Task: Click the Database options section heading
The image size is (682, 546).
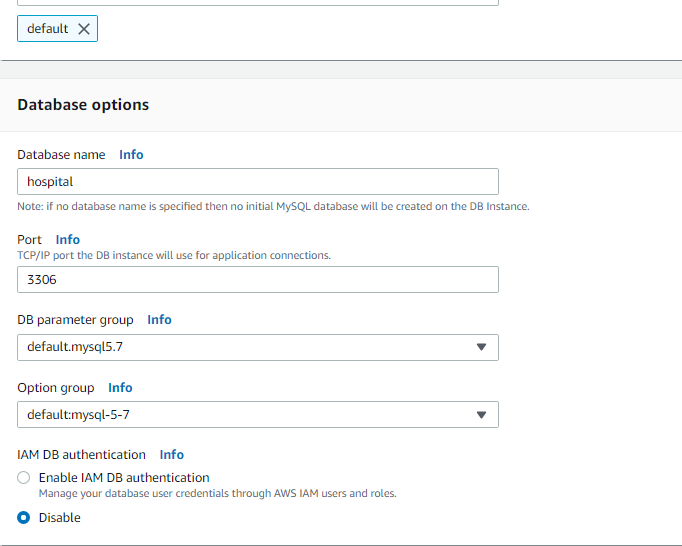Action: click(83, 105)
